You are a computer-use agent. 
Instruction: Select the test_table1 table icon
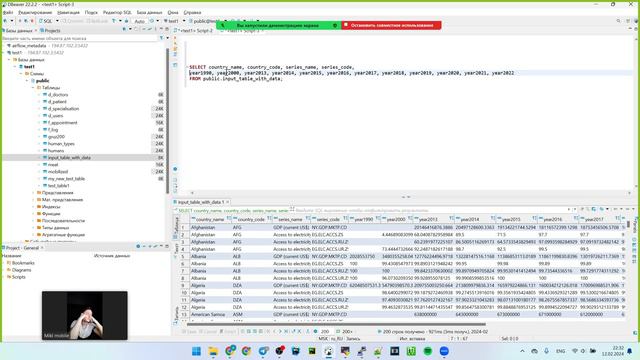[x=45, y=186]
